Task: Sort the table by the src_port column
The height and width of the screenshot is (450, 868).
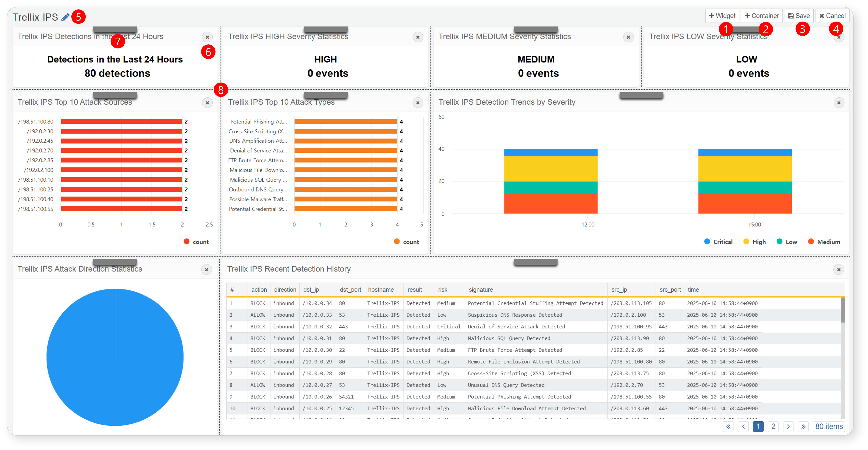Action: (670, 290)
